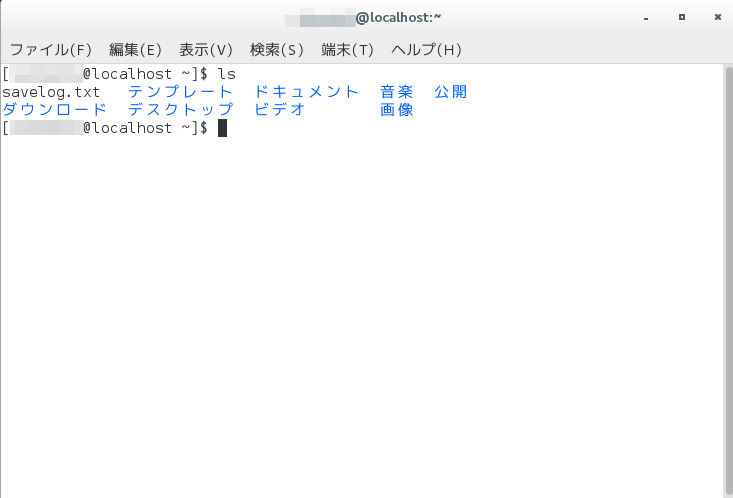The height and width of the screenshot is (498, 733).
Task: Click the テンプレート directory name
Action: click(180, 92)
